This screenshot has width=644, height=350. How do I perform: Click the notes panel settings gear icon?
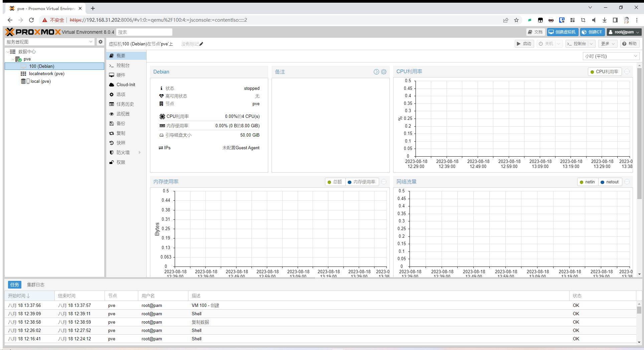pyautogui.click(x=384, y=72)
